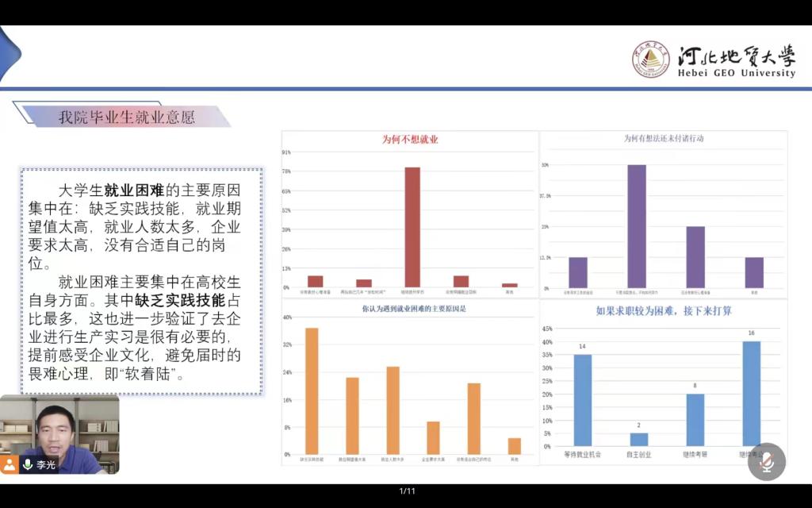Viewport: 812px width, 508px height.
Task: Click the tallest orange bar in bottom-left chart
Action: pos(312,391)
